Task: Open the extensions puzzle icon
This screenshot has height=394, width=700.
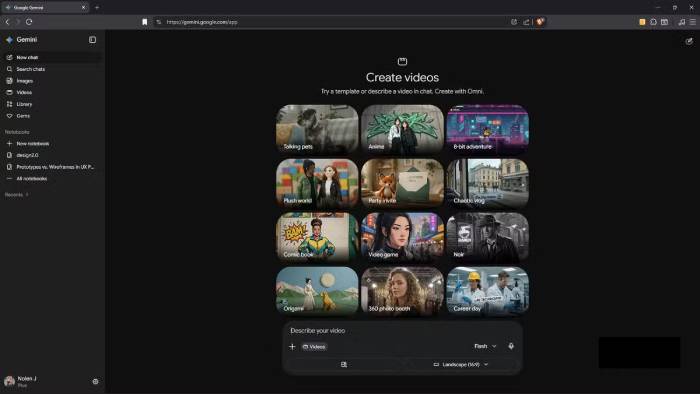Action: tap(654, 22)
